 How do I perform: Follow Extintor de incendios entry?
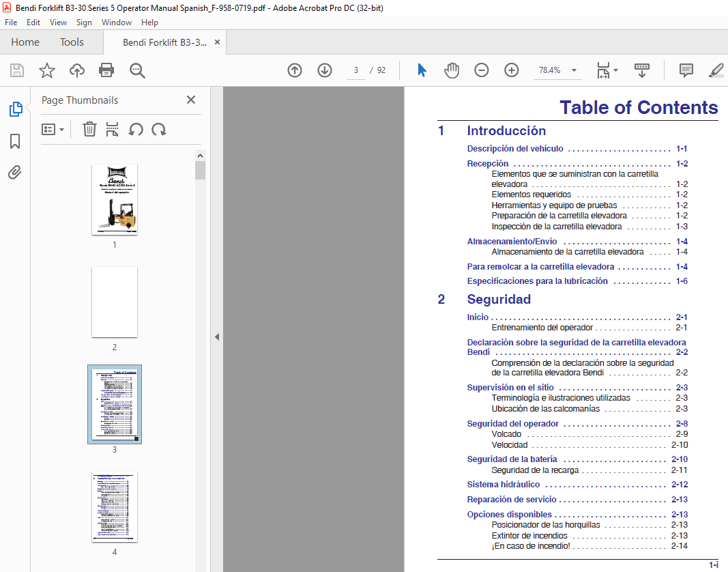529,536
